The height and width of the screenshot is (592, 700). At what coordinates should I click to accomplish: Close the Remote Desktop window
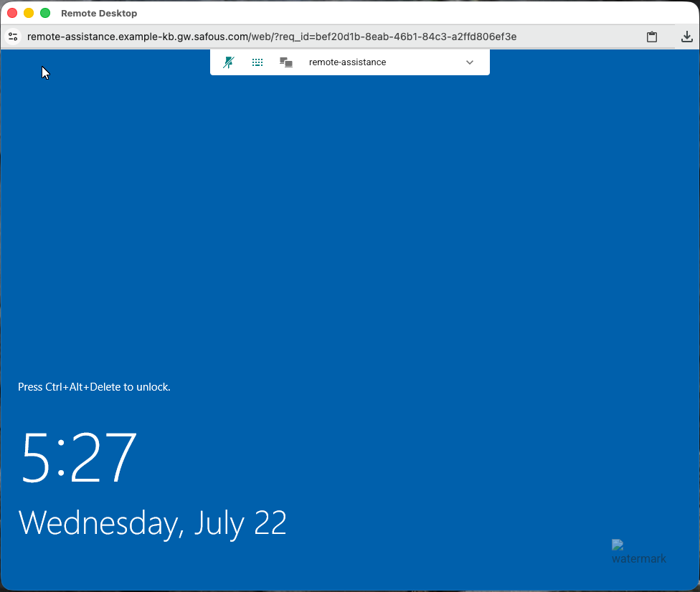pyautogui.click(x=12, y=13)
